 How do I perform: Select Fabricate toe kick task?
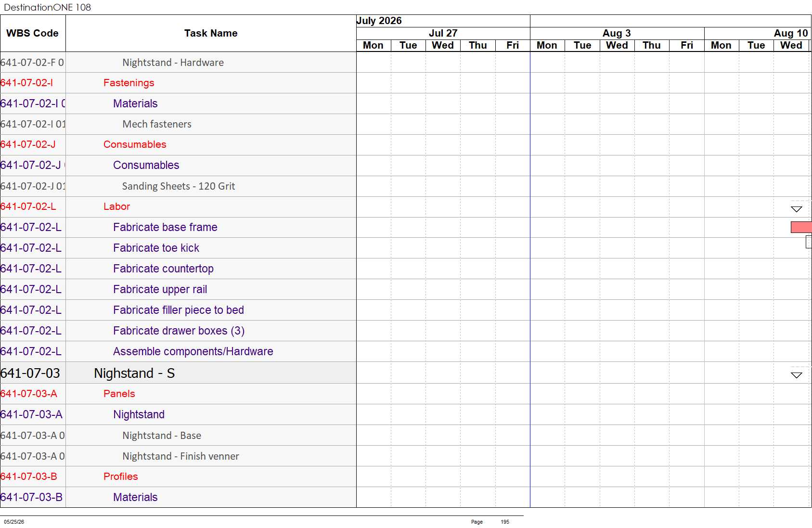click(178, 248)
